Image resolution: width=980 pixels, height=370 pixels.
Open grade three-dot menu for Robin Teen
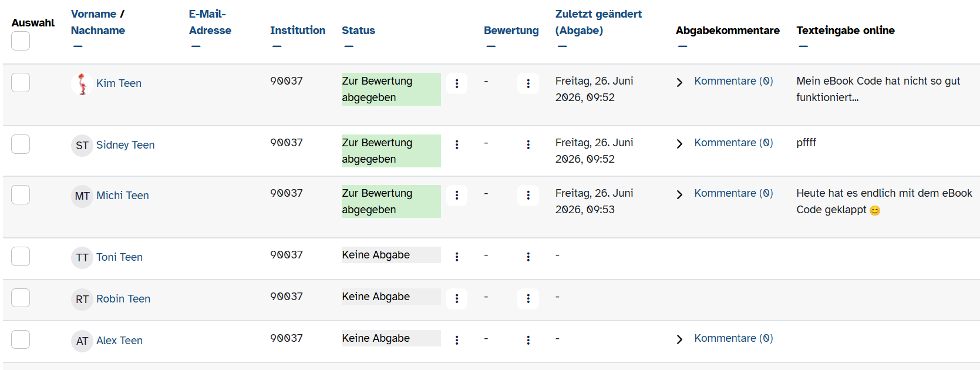coord(528,298)
